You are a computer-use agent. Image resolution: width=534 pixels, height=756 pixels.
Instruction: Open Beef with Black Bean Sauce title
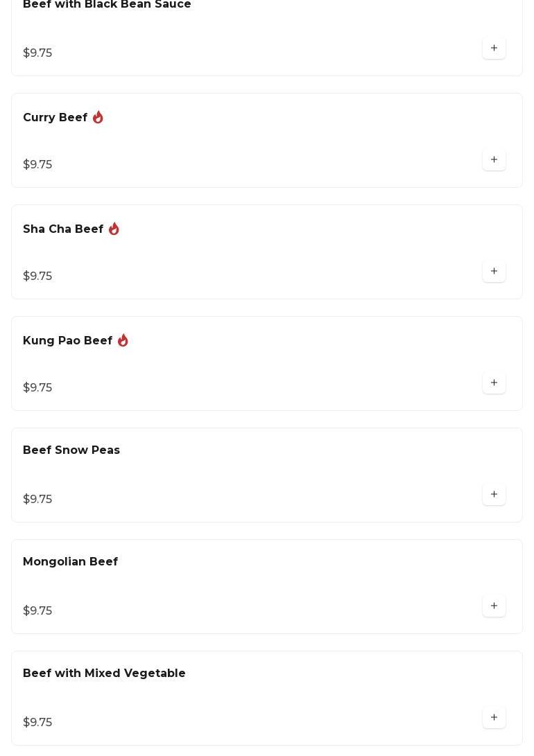coord(107,6)
